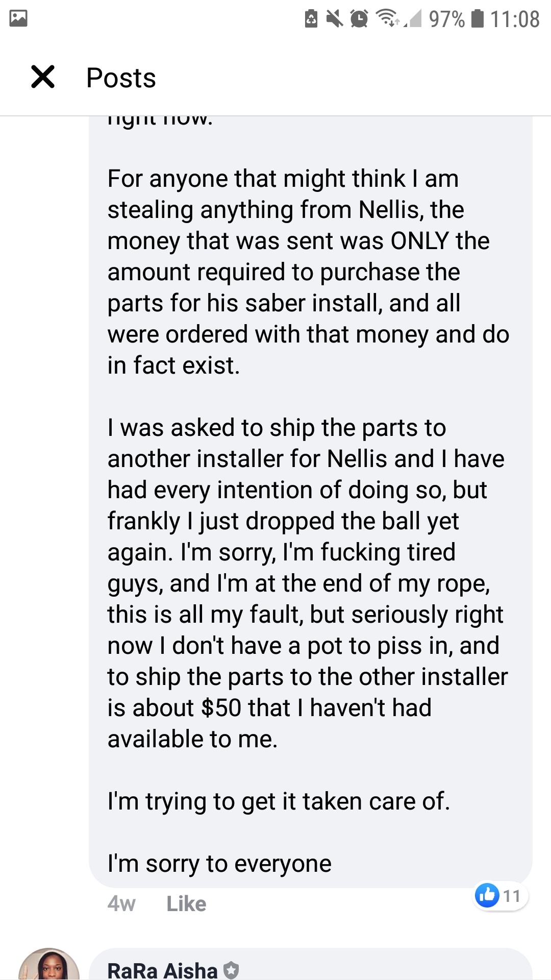Tap RaRa Aisha's profile picture
The image size is (551, 980).
point(49,964)
